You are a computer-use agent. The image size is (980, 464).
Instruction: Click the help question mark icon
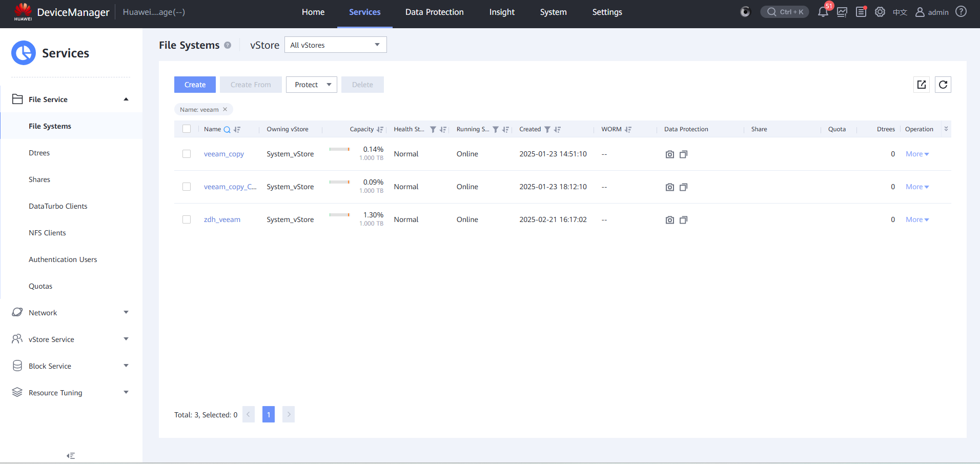coord(961,12)
